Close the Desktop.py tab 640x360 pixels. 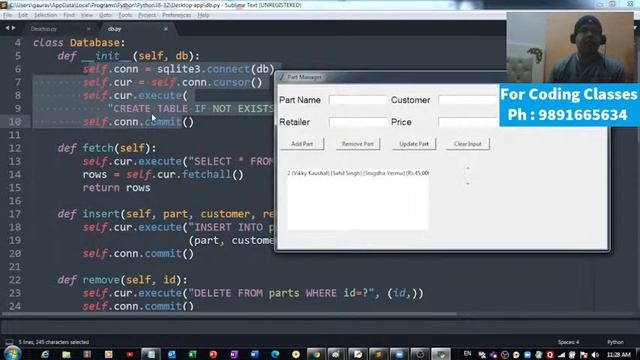(89, 29)
